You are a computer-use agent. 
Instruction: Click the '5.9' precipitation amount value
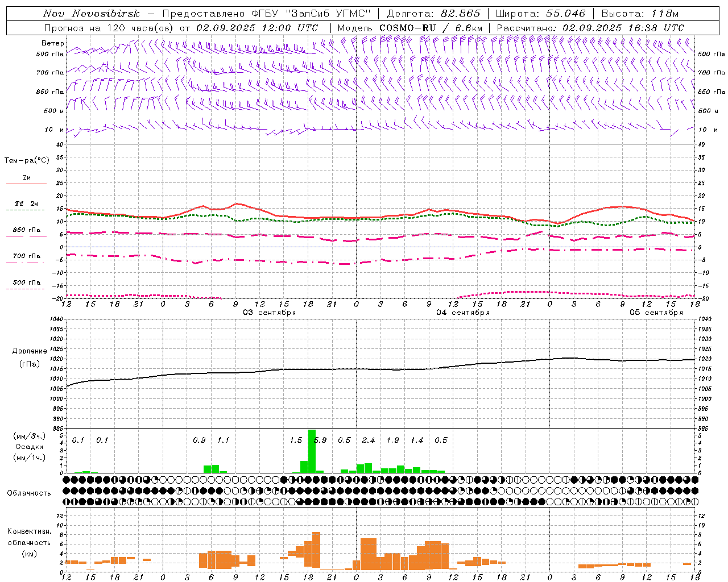(x=320, y=440)
